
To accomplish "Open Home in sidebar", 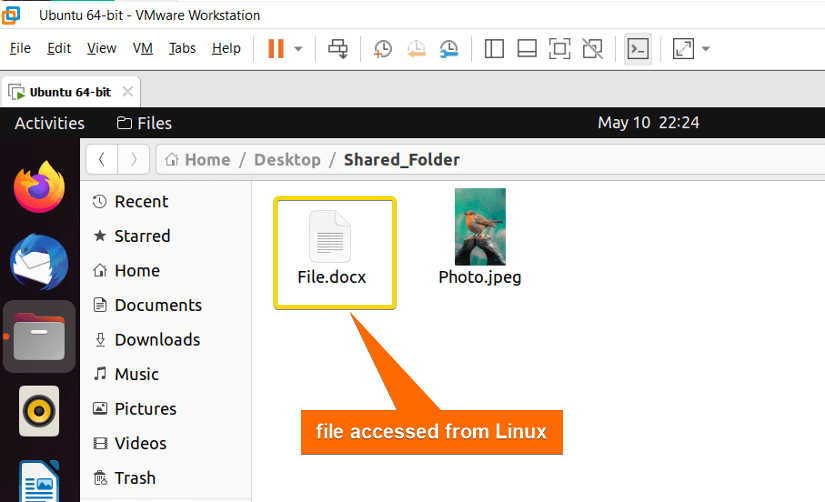I will pyautogui.click(x=166, y=270).
